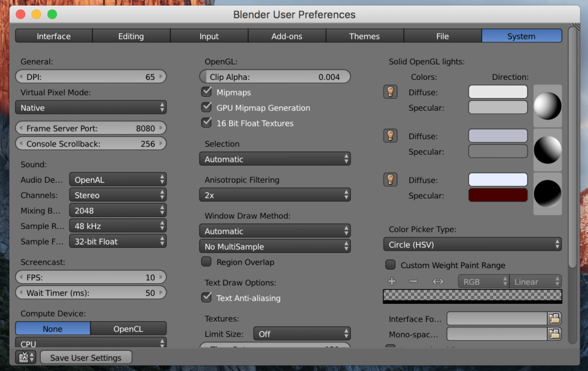This screenshot has width=588, height=371.
Task: Open Anisotropic Filtering 2x dropdown
Action: [x=275, y=195]
